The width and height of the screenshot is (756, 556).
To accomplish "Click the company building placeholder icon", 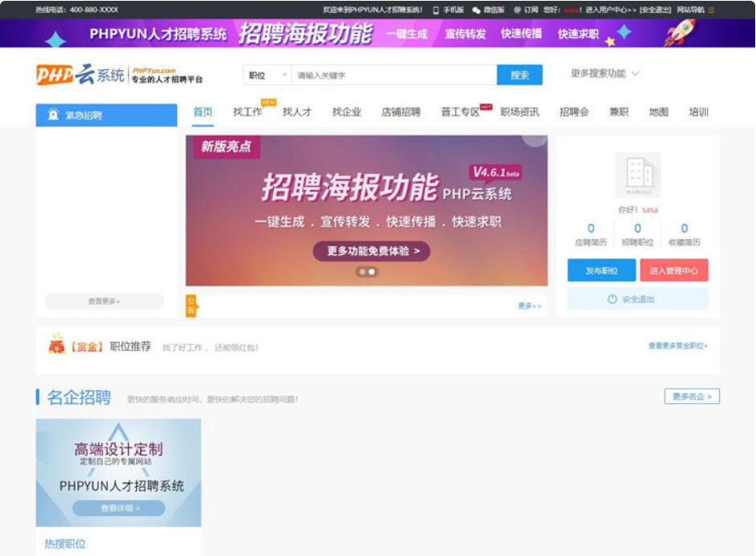I will coord(634,173).
